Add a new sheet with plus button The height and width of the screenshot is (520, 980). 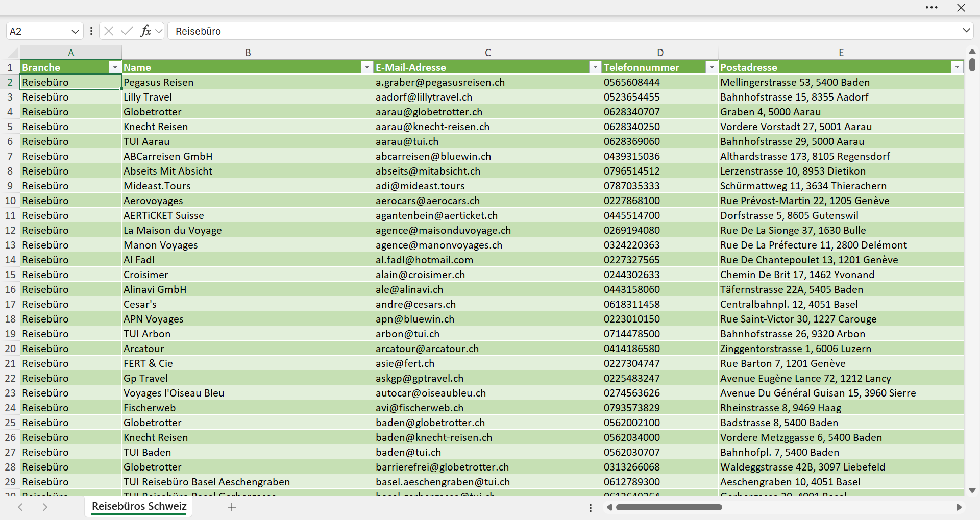click(x=232, y=507)
